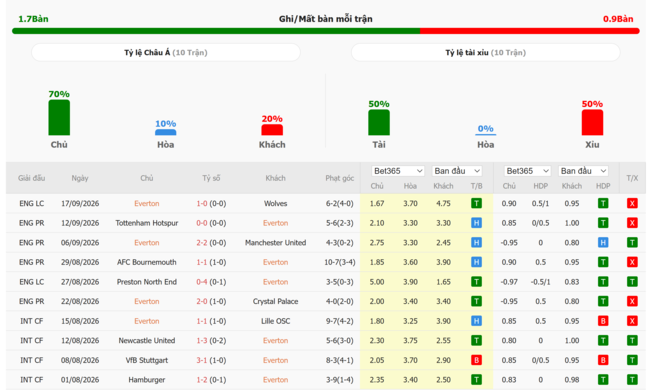The image size is (650, 390).
Task: Click red X badge in Wolves row T/X column
Action: 632,203
